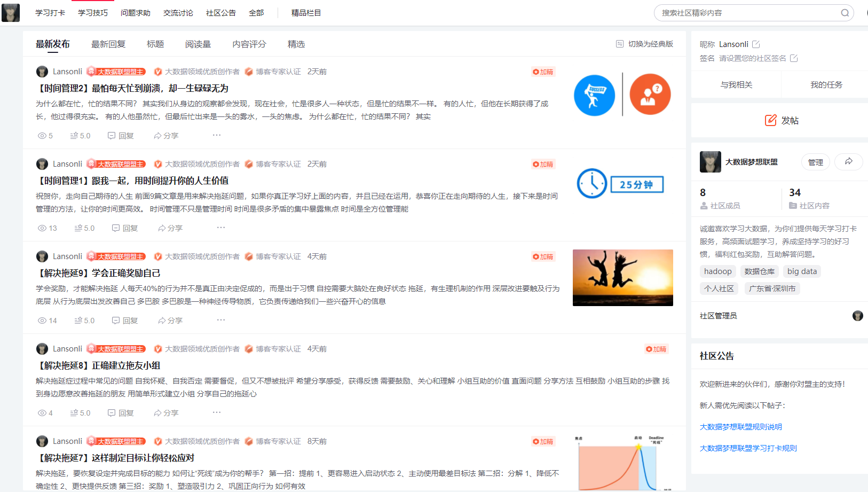Open the sunset jumping thumbnail image
This screenshot has height=492, width=868.
pyautogui.click(x=623, y=278)
